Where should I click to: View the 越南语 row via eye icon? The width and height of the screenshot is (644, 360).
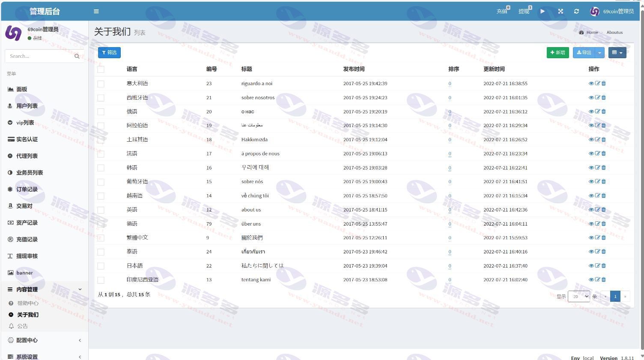point(591,196)
